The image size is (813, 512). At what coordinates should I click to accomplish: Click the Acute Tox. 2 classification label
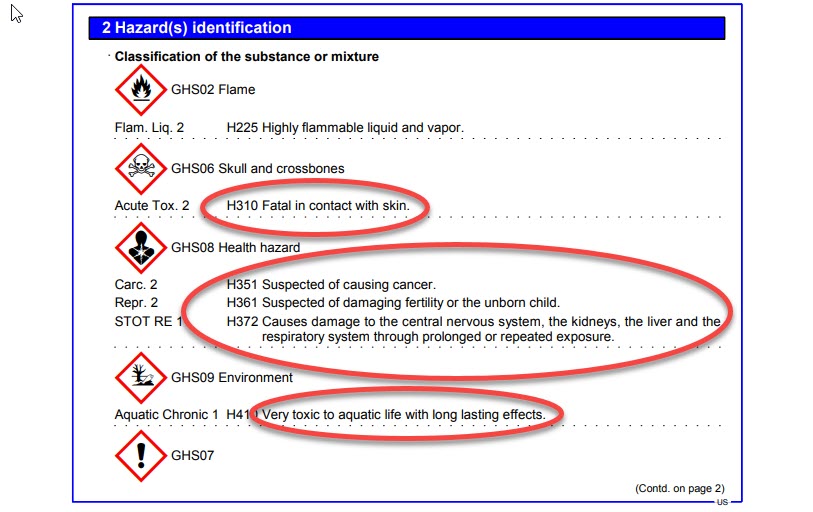(x=152, y=205)
